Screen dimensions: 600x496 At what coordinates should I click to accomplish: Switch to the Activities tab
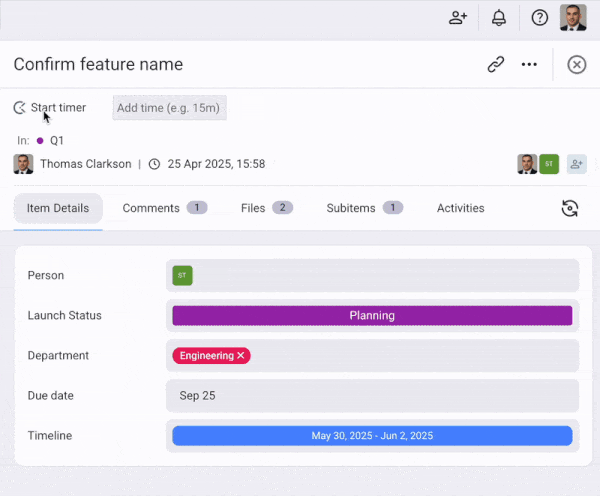(x=460, y=208)
